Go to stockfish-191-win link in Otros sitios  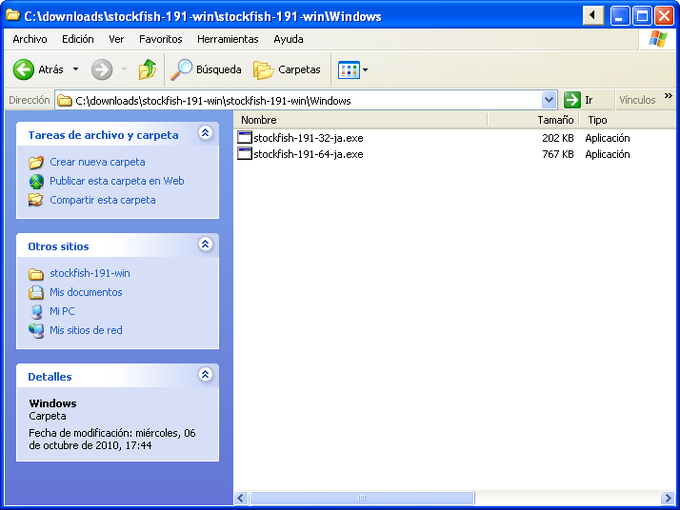click(90, 273)
